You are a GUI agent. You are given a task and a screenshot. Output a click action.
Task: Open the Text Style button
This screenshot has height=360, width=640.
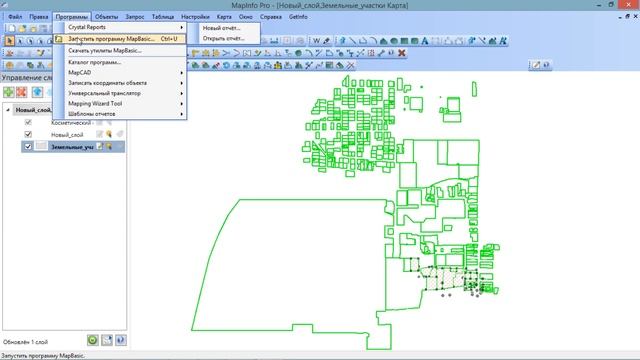(x=503, y=40)
